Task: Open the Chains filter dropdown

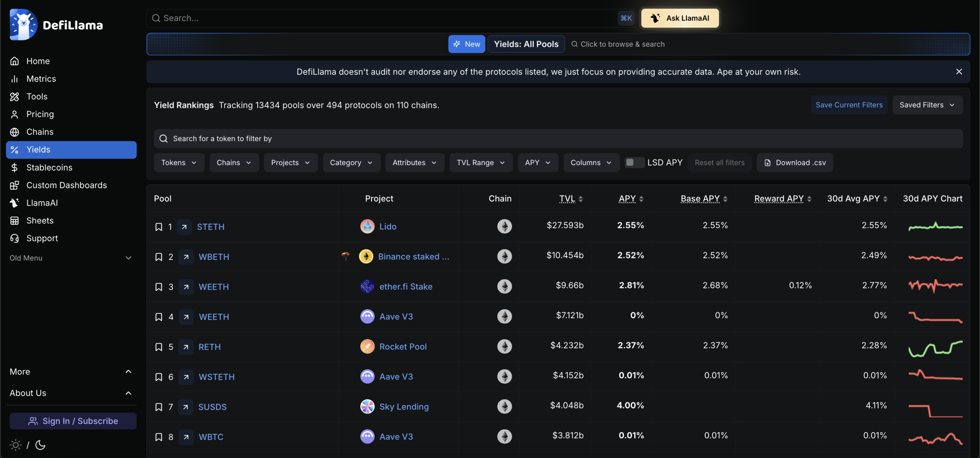Action: point(234,162)
